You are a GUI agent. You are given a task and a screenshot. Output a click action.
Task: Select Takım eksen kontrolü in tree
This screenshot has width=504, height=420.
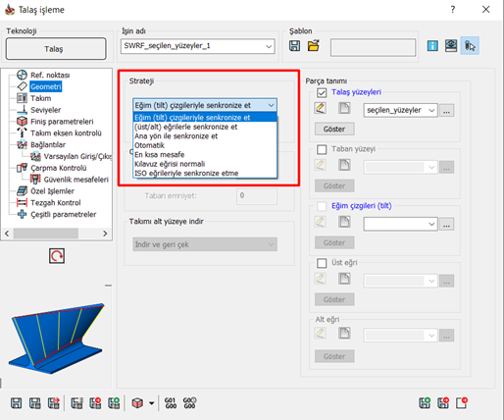pos(66,133)
